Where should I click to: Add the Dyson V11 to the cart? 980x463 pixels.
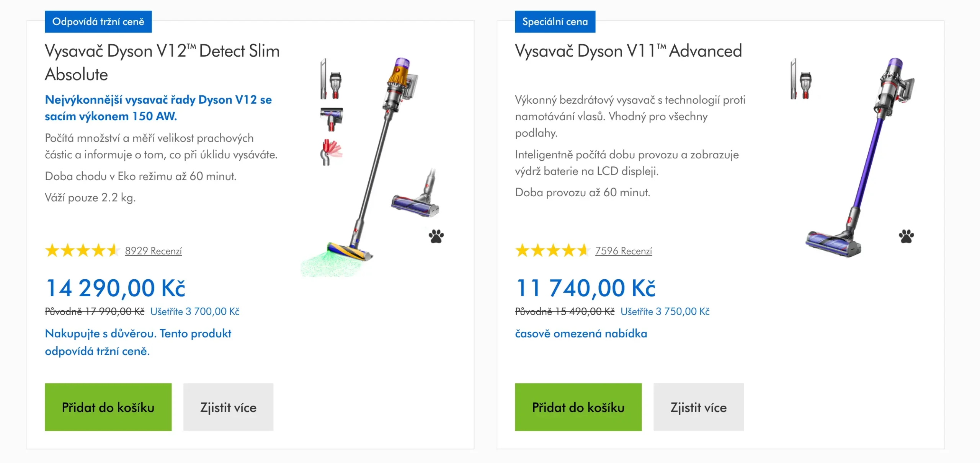tap(578, 407)
